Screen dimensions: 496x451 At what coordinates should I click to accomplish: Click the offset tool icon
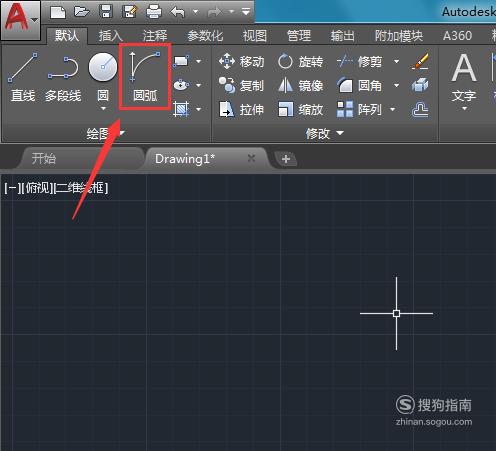420,109
